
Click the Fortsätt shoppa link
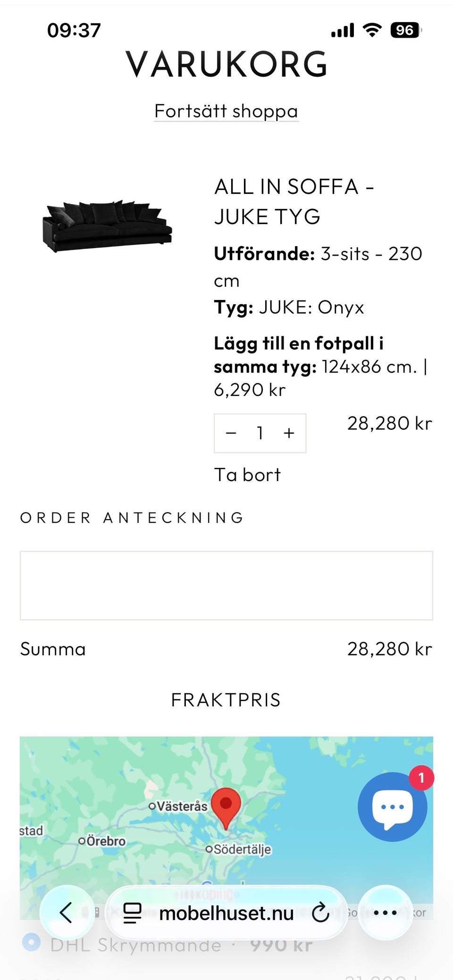(226, 111)
